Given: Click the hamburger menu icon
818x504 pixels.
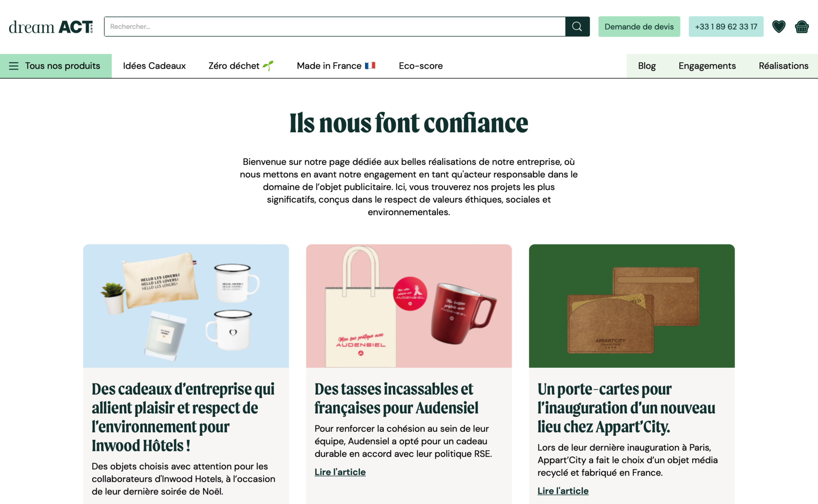Looking at the screenshot, I should coord(14,66).
